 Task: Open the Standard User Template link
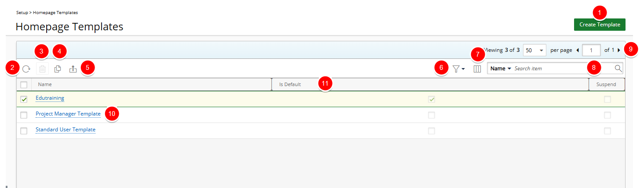click(x=66, y=130)
